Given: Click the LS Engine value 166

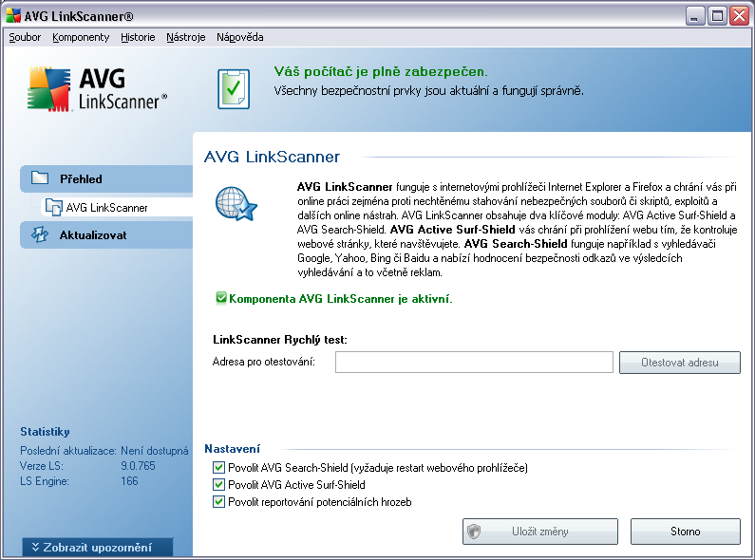Looking at the screenshot, I should 129,480.
